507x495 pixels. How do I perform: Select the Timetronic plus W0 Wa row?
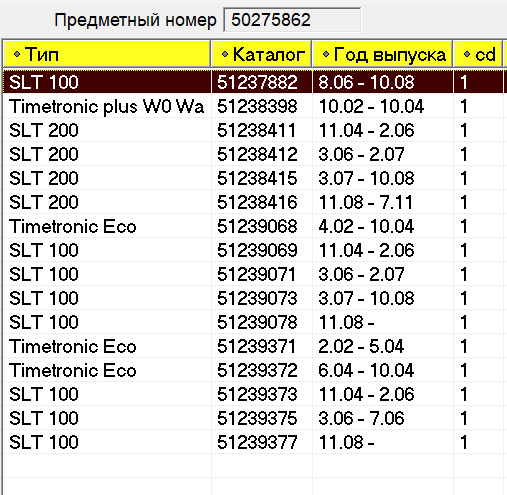253,107
